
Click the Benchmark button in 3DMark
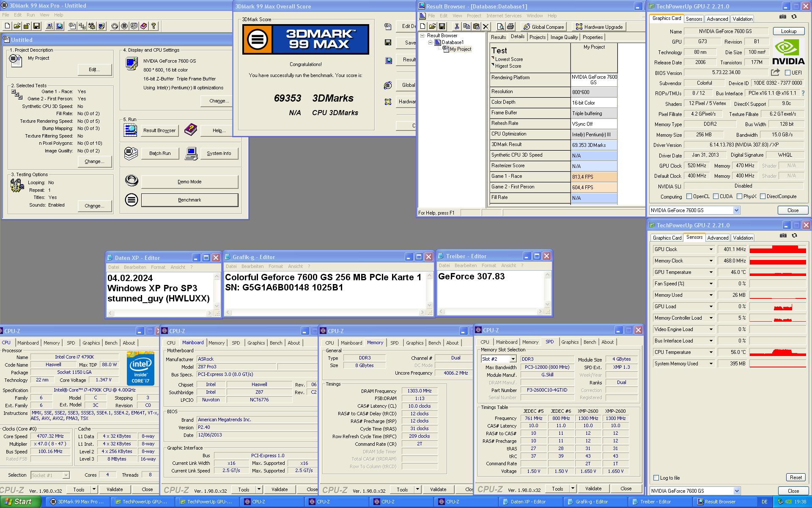click(x=189, y=200)
